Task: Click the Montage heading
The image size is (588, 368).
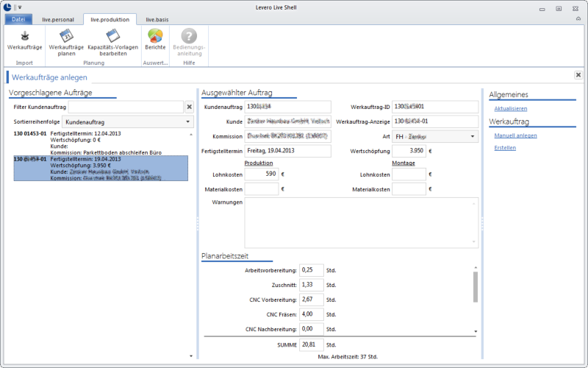Action: 404,163
